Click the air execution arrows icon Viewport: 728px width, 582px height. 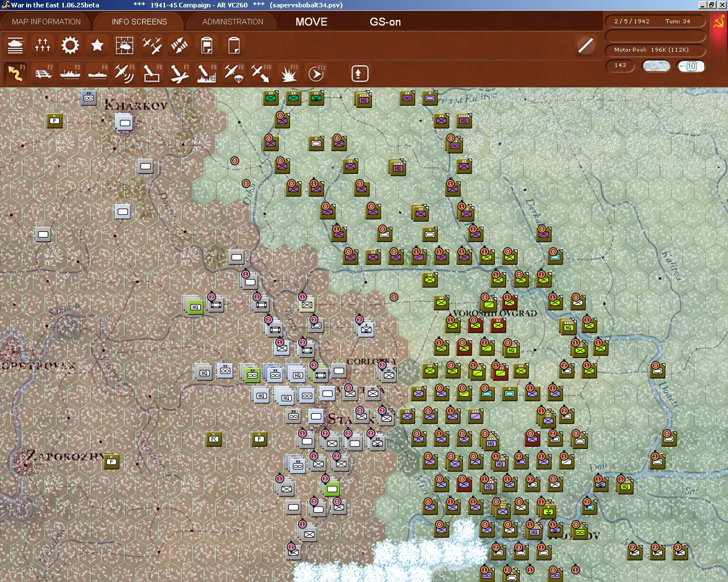click(179, 45)
